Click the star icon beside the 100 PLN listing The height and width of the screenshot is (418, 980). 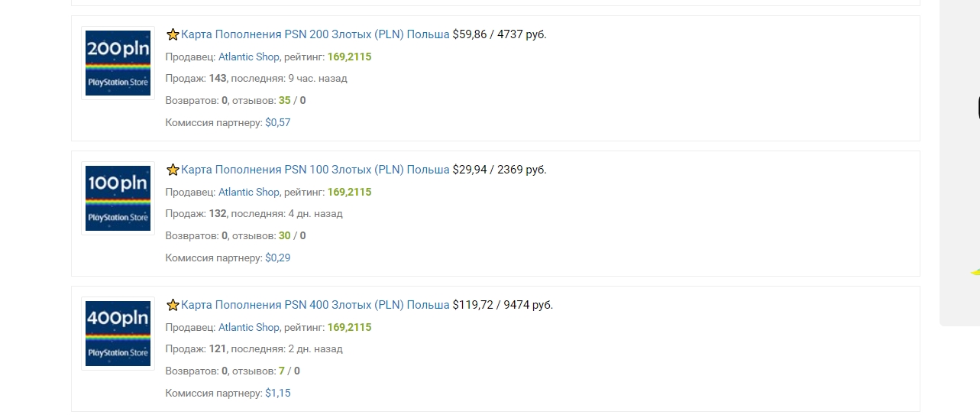tap(173, 170)
